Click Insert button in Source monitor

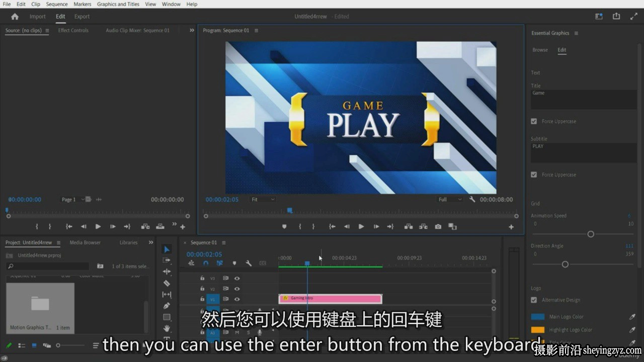[x=145, y=227]
